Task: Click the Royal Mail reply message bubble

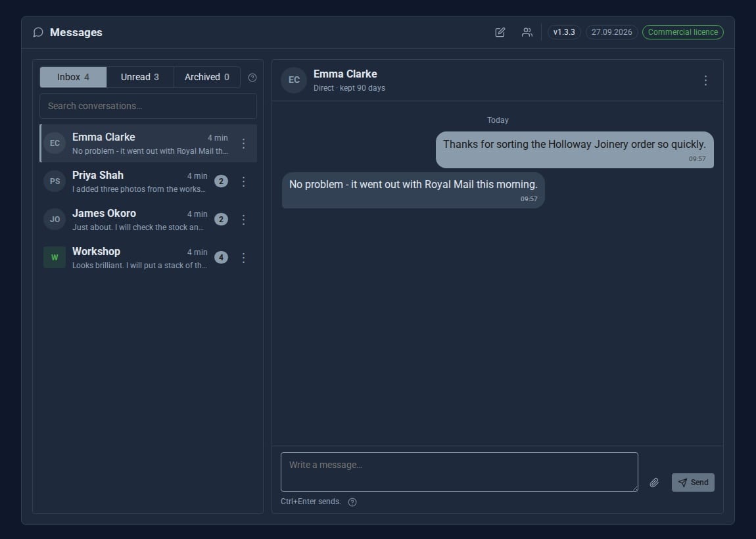Action: [x=413, y=191]
